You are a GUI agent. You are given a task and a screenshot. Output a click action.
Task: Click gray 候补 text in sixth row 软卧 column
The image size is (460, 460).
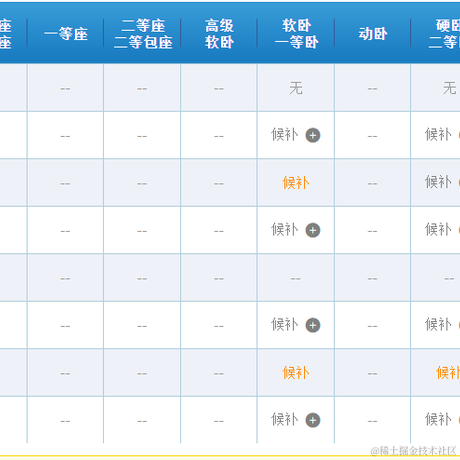point(284,325)
